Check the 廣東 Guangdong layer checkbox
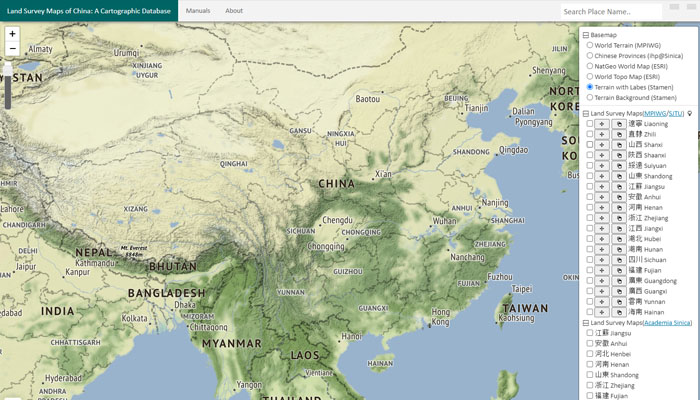 [x=590, y=281]
